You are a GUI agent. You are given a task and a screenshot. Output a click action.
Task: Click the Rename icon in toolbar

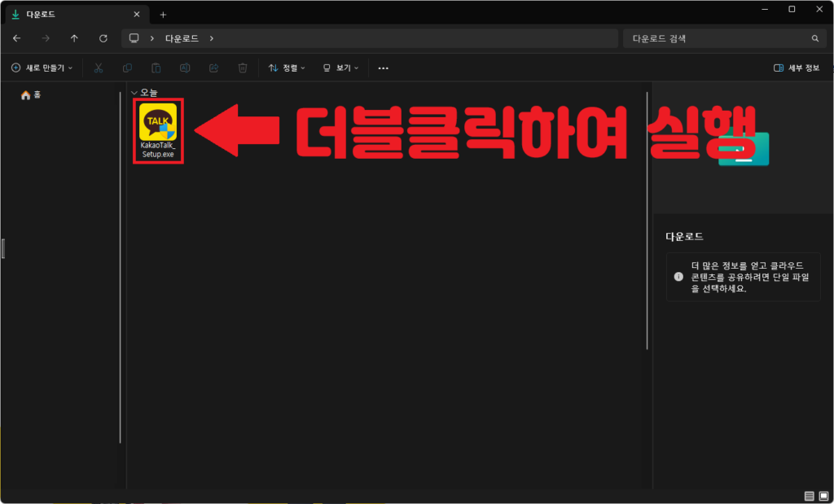click(185, 68)
